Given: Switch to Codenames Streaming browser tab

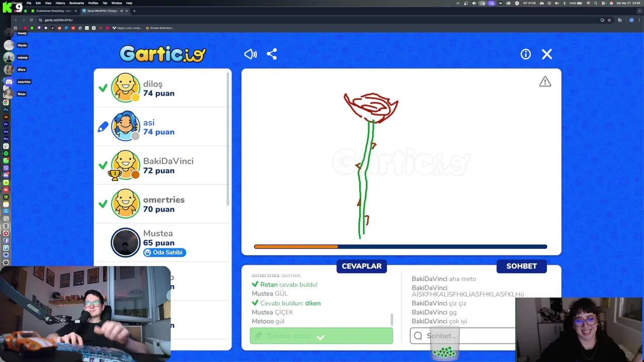Looking at the screenshot, I should pos(53,11).
